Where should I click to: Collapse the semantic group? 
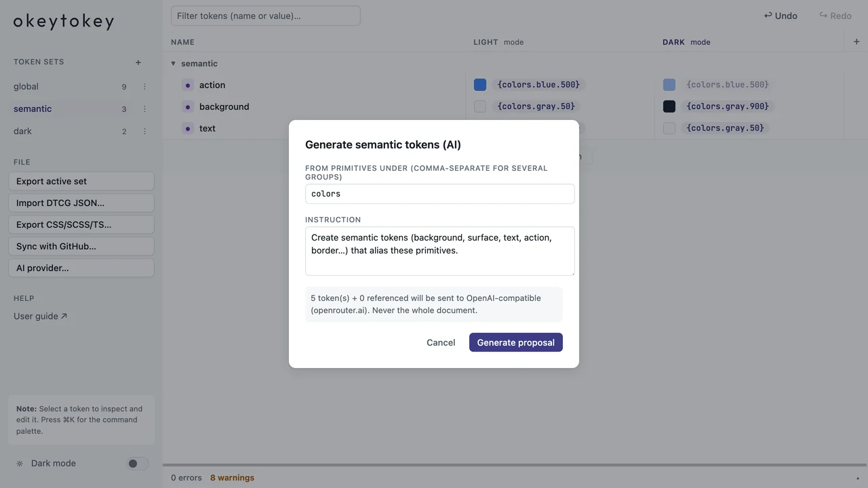173,64
